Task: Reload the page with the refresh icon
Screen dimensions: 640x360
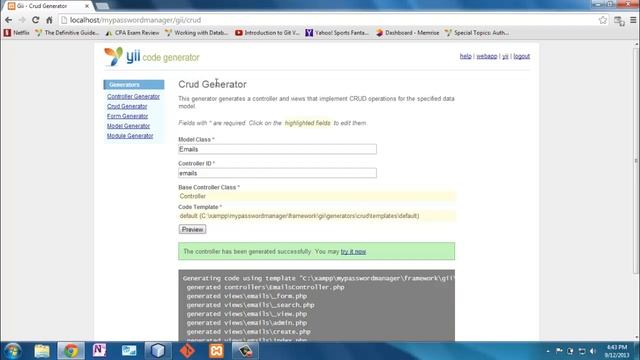Action: [36, 20]
